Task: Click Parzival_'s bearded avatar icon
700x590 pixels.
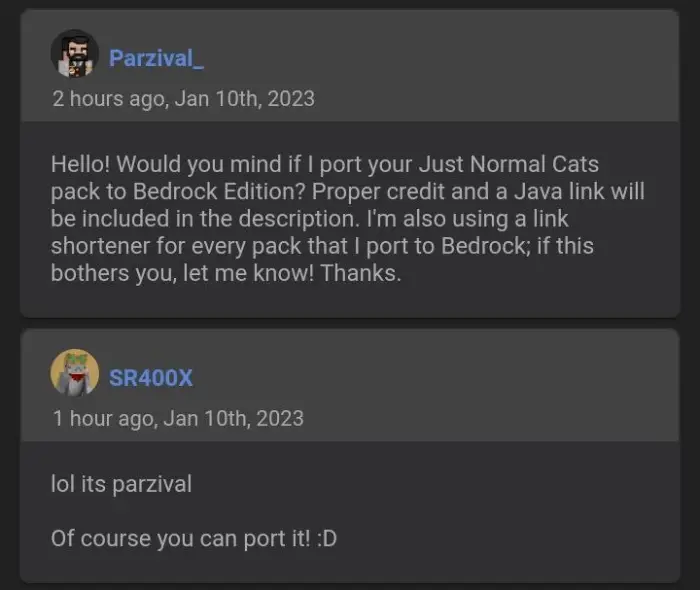Action: coord(74,55)
